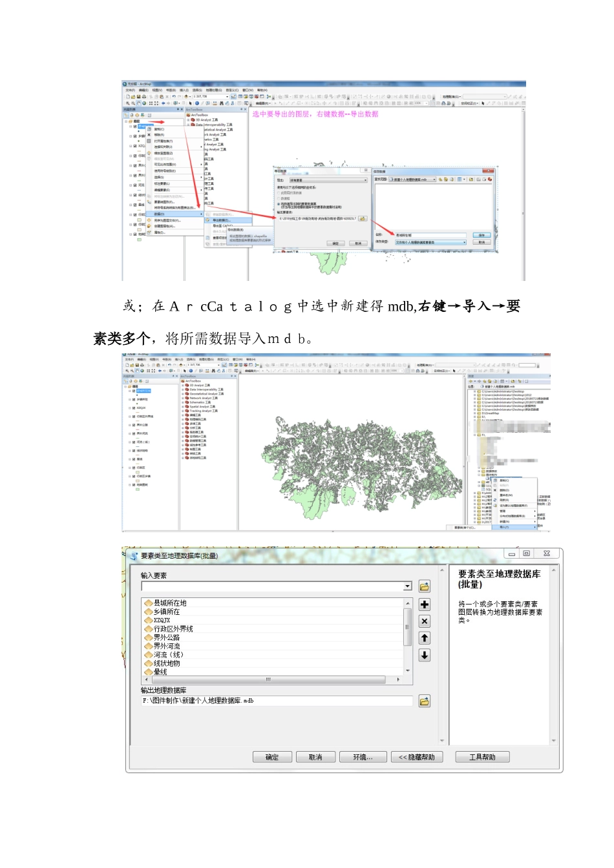Select 乡镇所在 in the input list

(167, 612)
